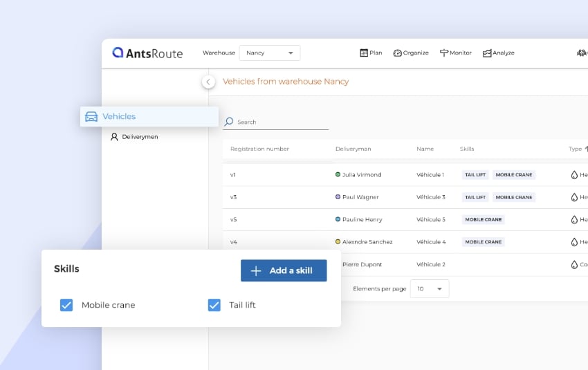588x370 pixels.
Task: Sort by the Type column header
Action: pyautogui.click(x=576, y=149)
